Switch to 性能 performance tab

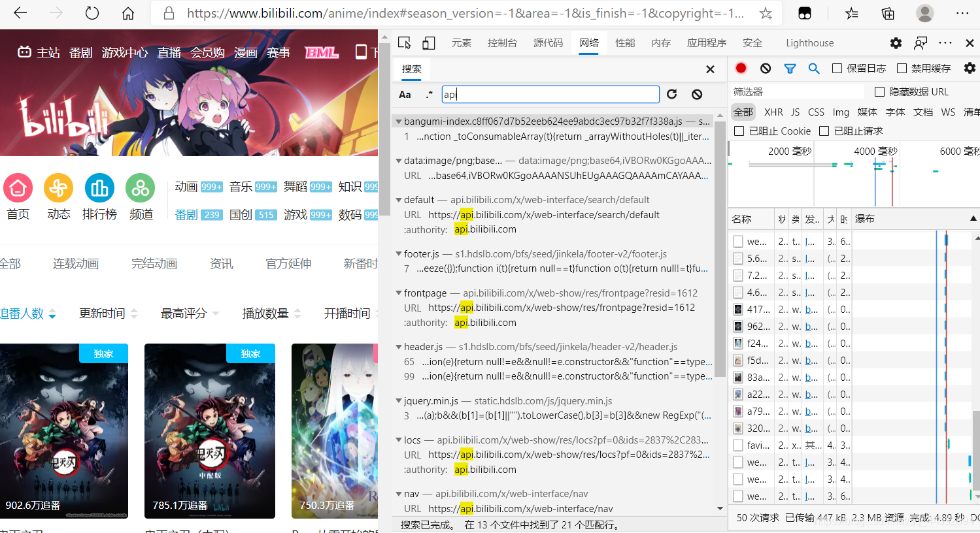coord(625,43)
